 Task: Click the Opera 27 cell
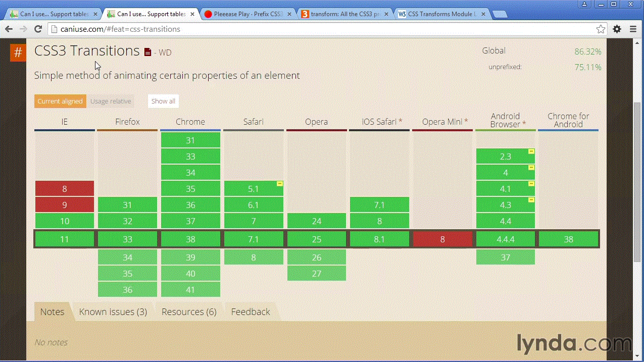(x=317, y=274)
